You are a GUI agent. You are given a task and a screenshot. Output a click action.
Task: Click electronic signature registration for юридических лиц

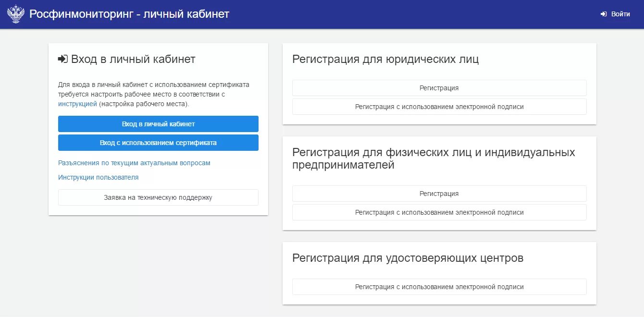point(439,107)
